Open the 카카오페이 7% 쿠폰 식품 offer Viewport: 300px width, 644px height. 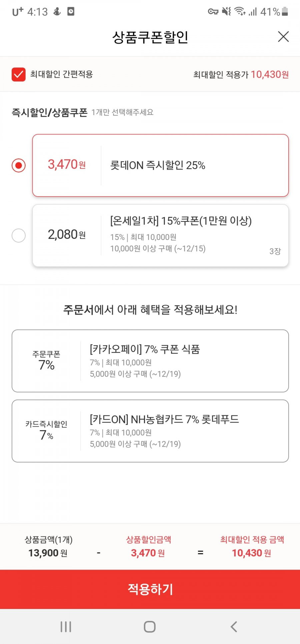pyautogui.click(x=150, y=361)
